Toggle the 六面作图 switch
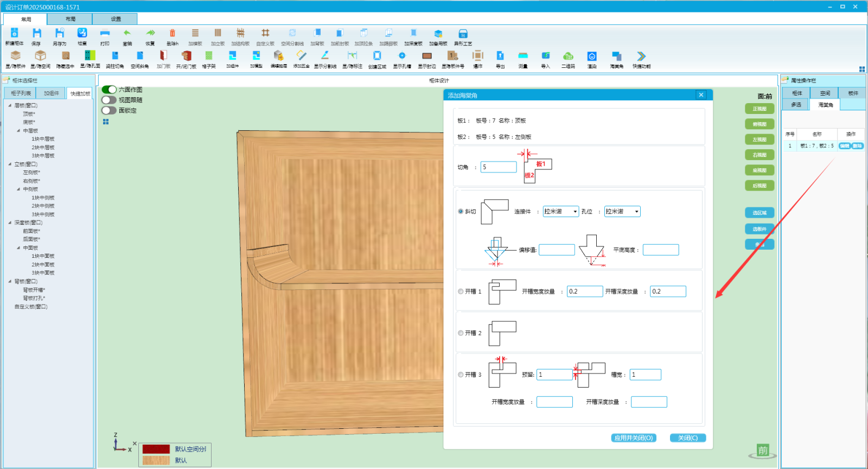 (x=109, y=90)
